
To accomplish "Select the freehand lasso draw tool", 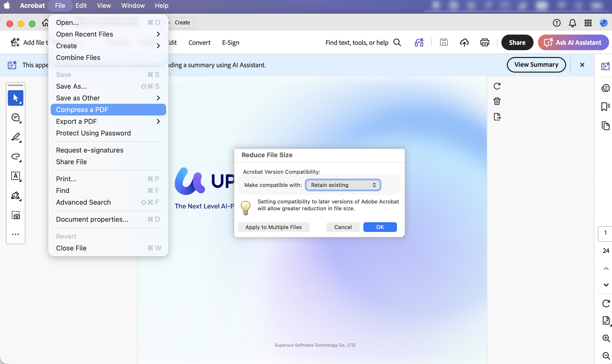I will pos(16,156).
